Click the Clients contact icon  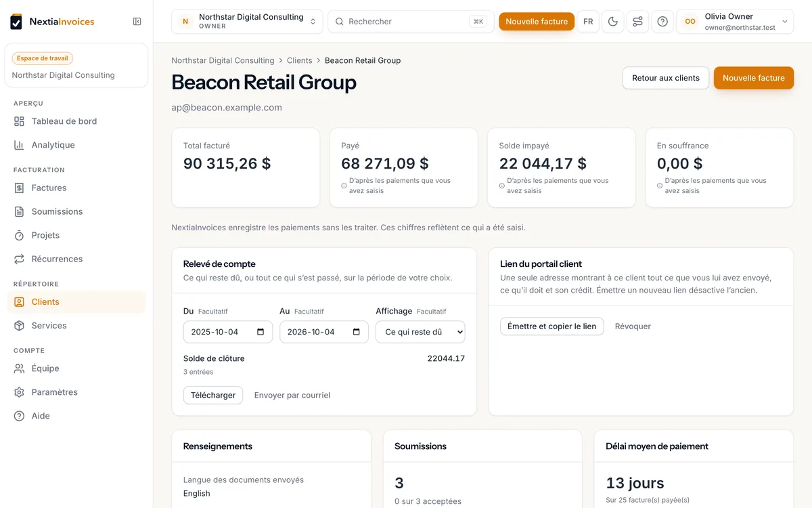pos(19,302)
